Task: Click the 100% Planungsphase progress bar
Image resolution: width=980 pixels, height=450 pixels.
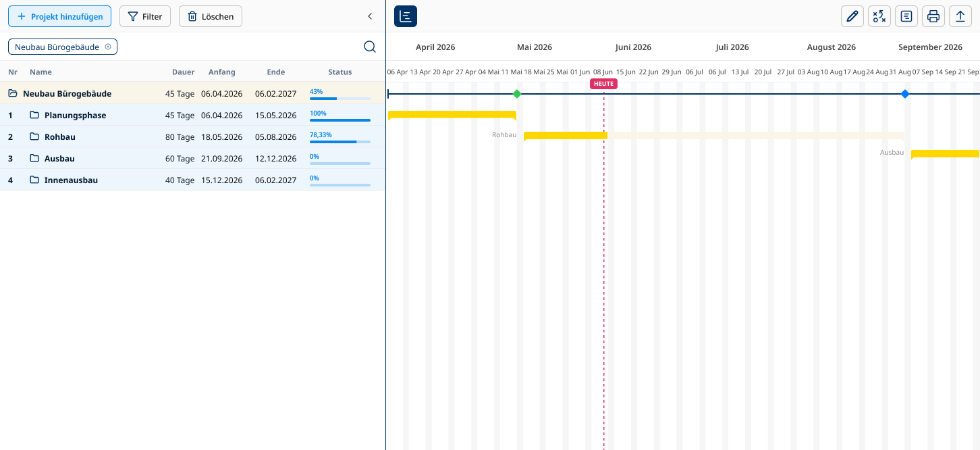Action: [340, 120]
